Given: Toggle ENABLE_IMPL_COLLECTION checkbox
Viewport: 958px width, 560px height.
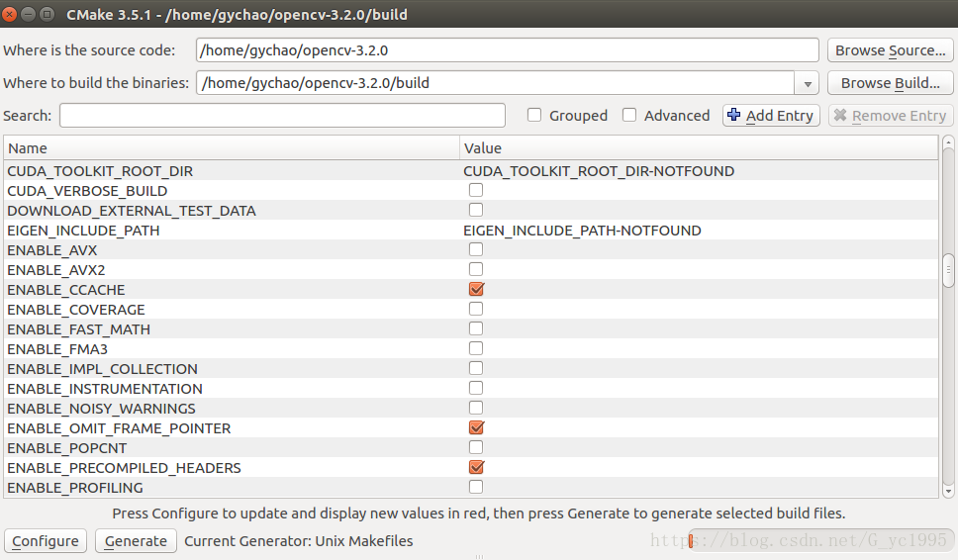Looking at the screenshot, I should click(476, 368).
